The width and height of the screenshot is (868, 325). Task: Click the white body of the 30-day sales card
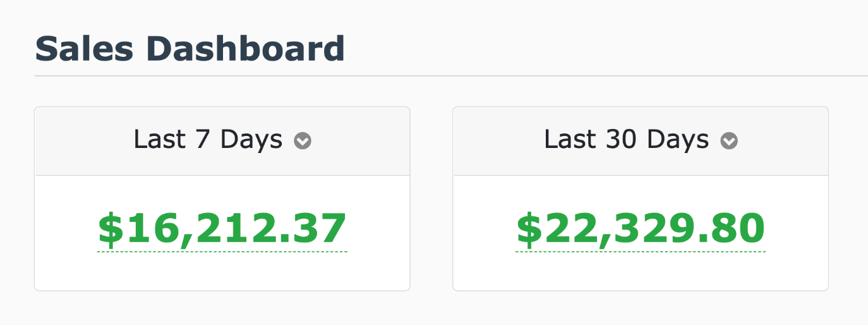click(641, 272)
